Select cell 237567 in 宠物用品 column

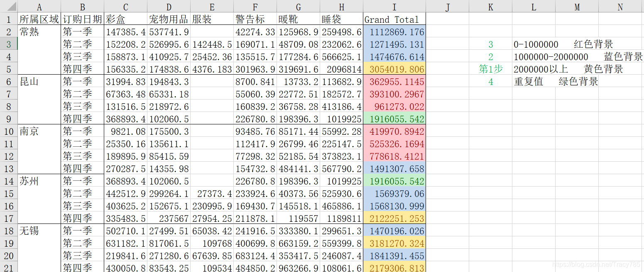point(169,219)
